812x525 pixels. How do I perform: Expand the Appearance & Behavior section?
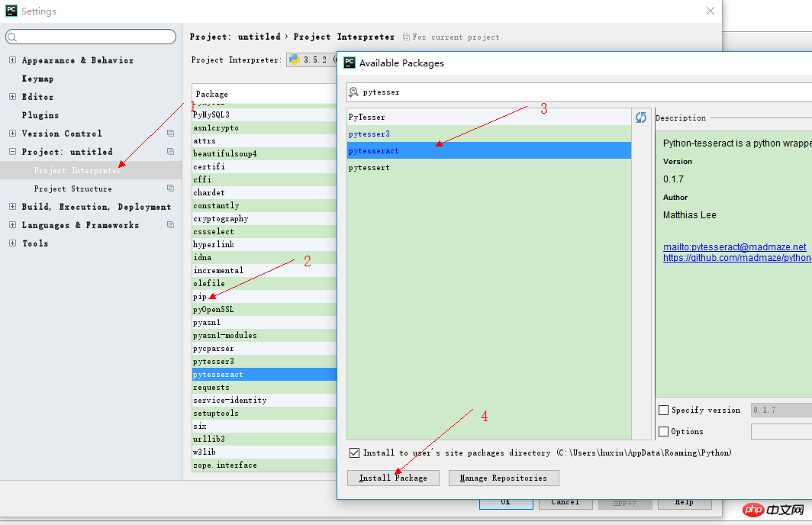pyautogui.click(x=12, y=60)
